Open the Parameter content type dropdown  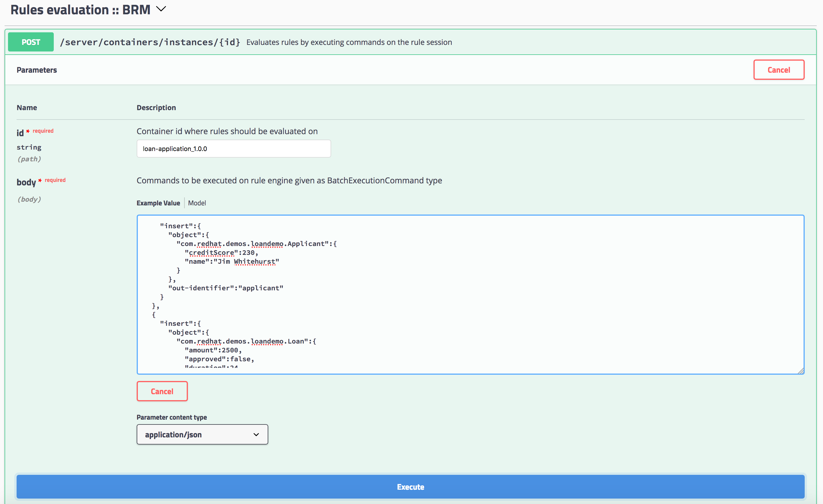[202, 434]
